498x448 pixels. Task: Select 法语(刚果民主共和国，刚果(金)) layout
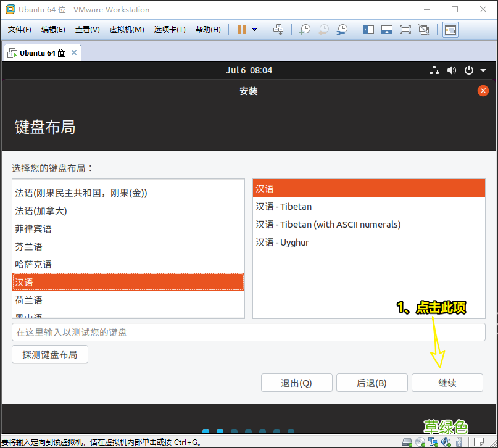(x=128, y=193)
